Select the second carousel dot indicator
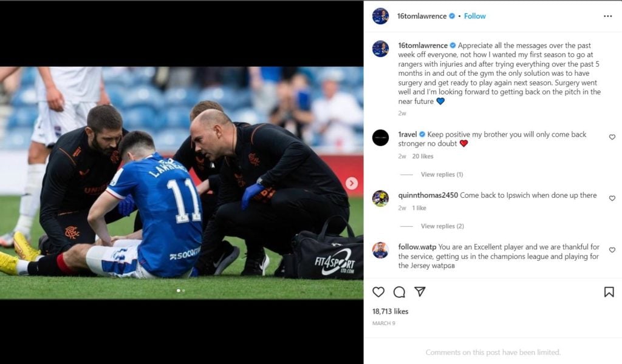 (183, 291)
